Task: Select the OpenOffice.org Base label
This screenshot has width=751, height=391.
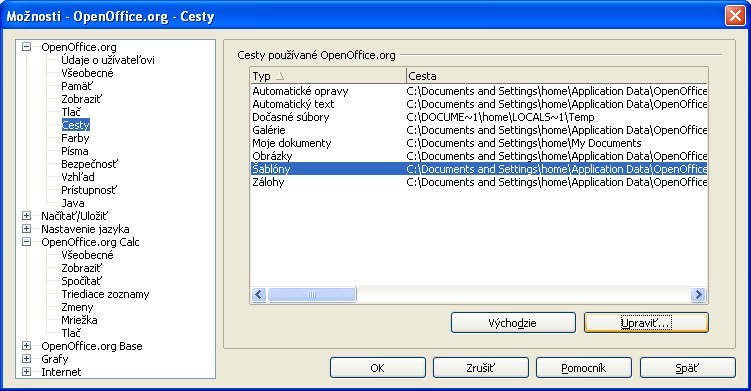Action: point(91,346)
